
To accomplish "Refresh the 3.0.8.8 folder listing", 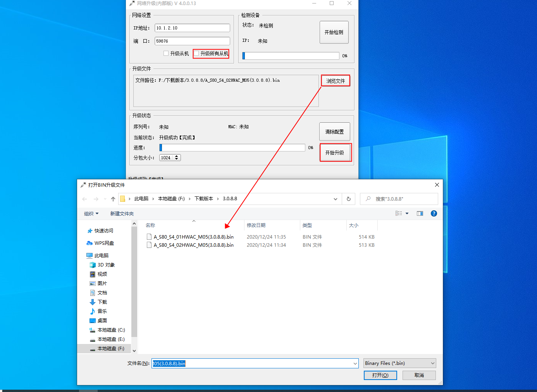I will [349, 199].
